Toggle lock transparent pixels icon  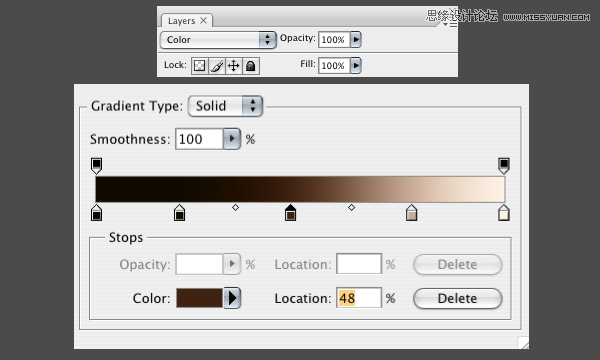199,66
